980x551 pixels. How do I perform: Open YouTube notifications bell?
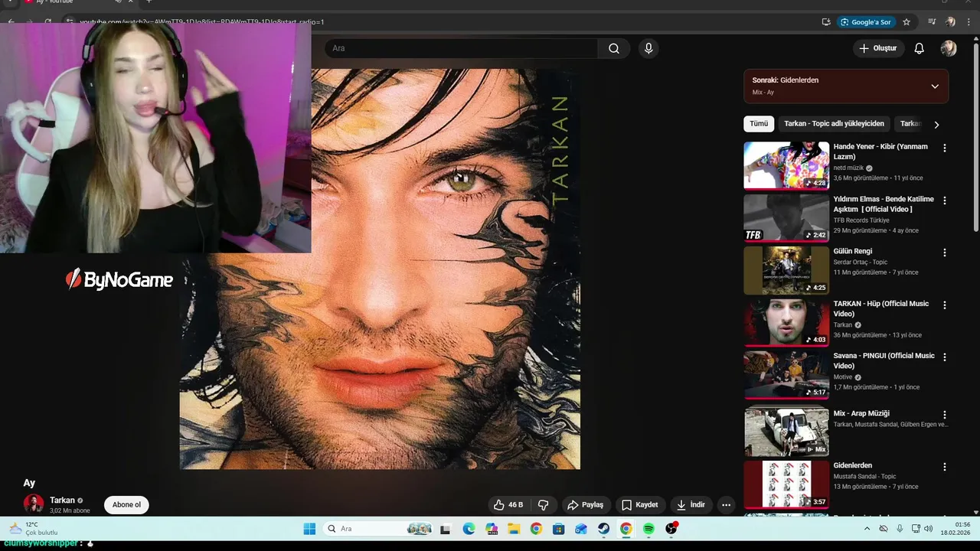coord(919,48)
